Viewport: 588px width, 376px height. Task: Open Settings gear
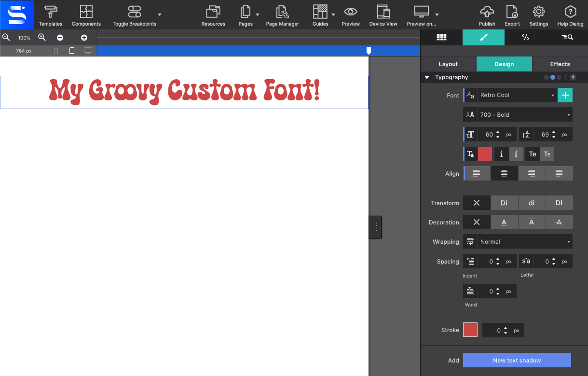click(x=538, y=15)
